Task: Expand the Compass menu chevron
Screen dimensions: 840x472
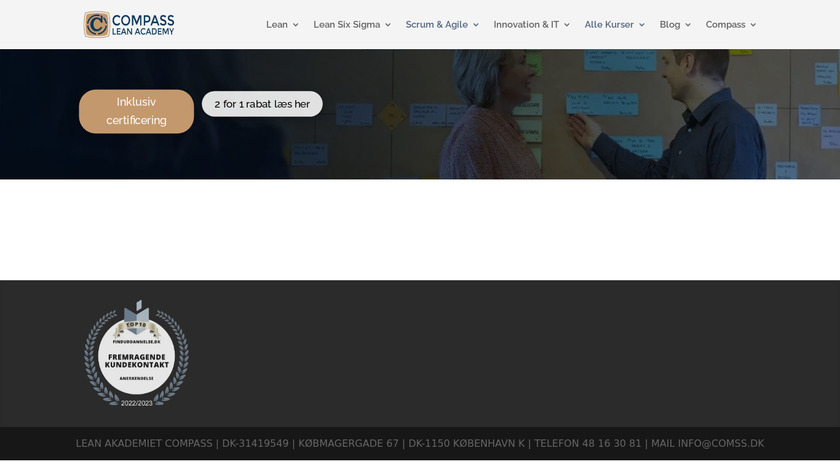Action: 753,25
